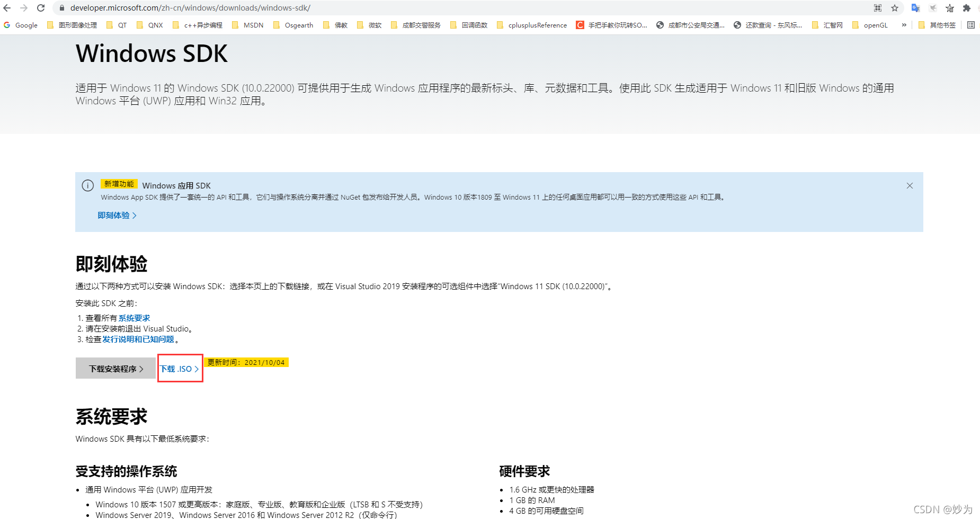Open the QT bookmark folder
The width and height of the screenshot is (980, 519).
click(x=117, y=25)
